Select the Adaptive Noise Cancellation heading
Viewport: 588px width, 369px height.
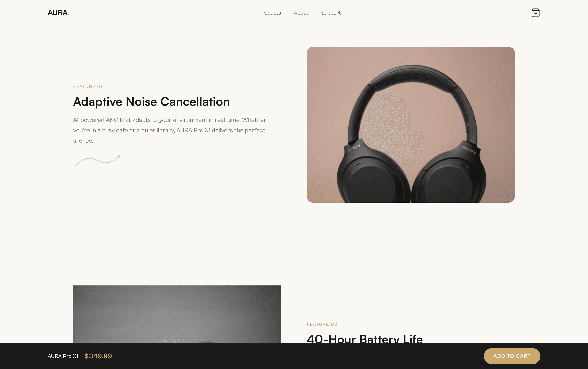(x=151, y=102)
